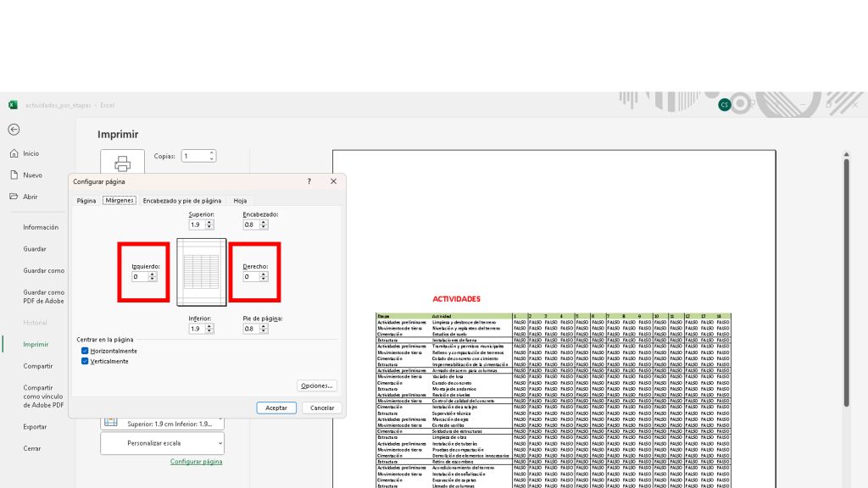Click the Nuevo document icon
The image size is (868, 488).
[x=14, y=175]
